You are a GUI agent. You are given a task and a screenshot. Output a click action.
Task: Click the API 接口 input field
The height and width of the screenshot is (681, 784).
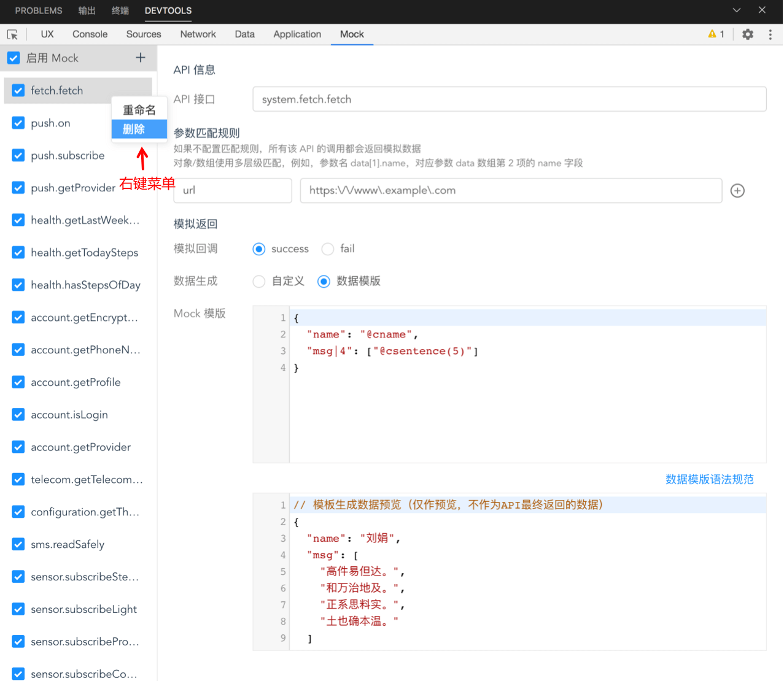509,99
